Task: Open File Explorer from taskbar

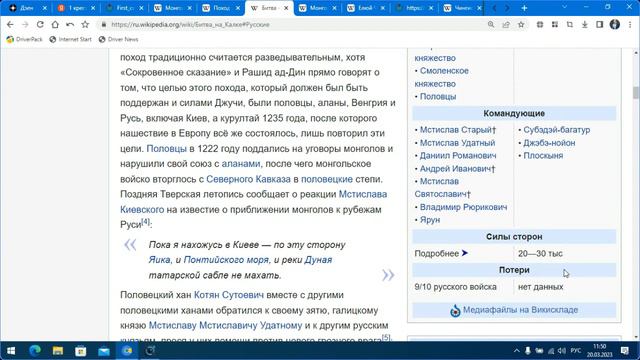Action: (58, 351)
